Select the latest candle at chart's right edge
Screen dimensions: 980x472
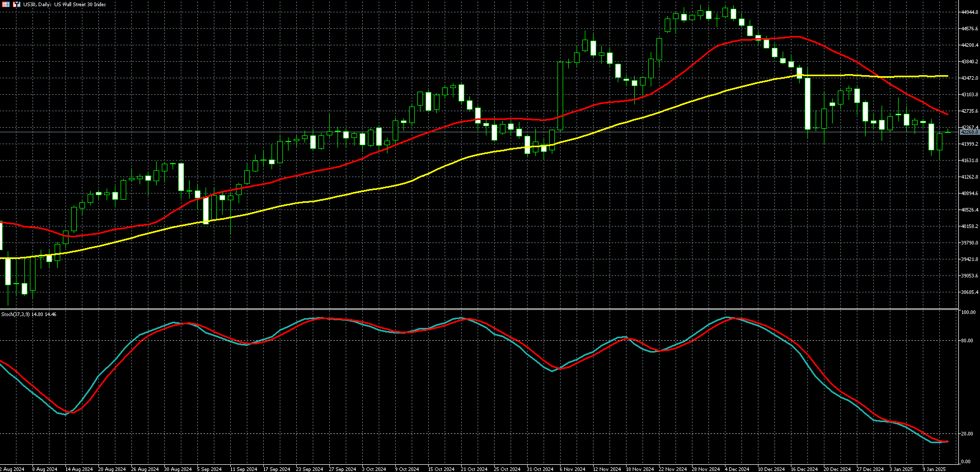click(948, 132)
